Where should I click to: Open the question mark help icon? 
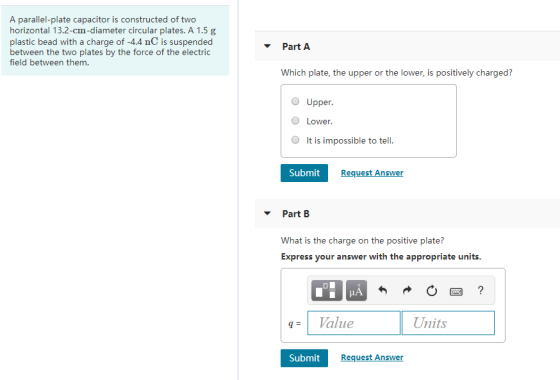coord(480,290)
